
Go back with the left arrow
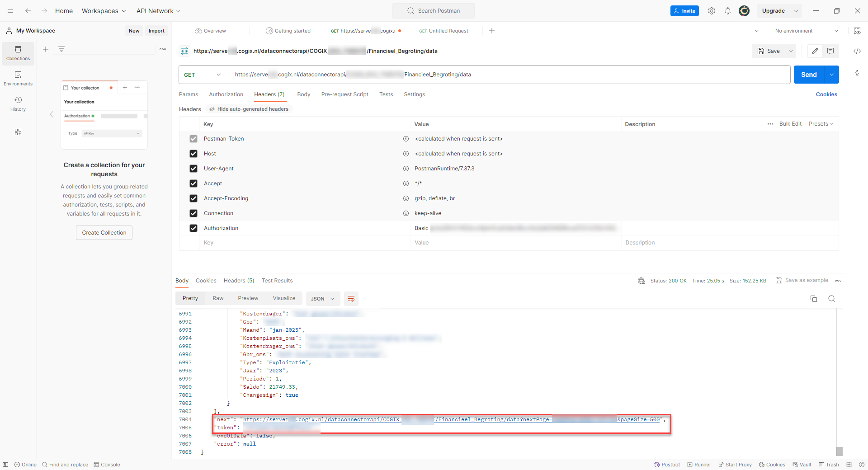click(28, 11)
